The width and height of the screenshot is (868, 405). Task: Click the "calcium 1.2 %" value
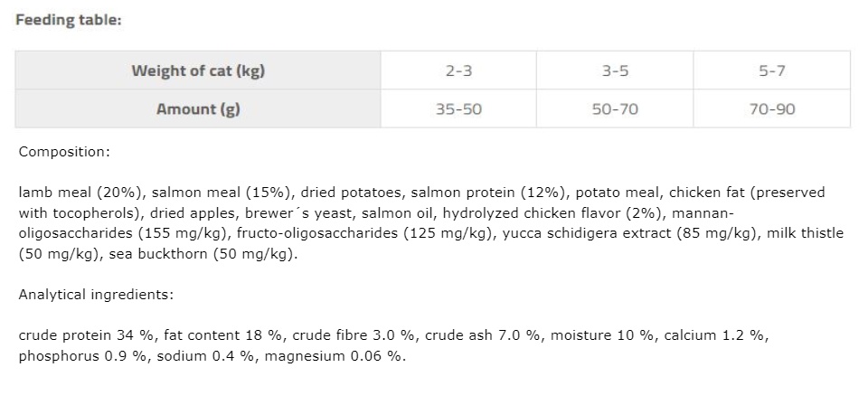[714, 335]
